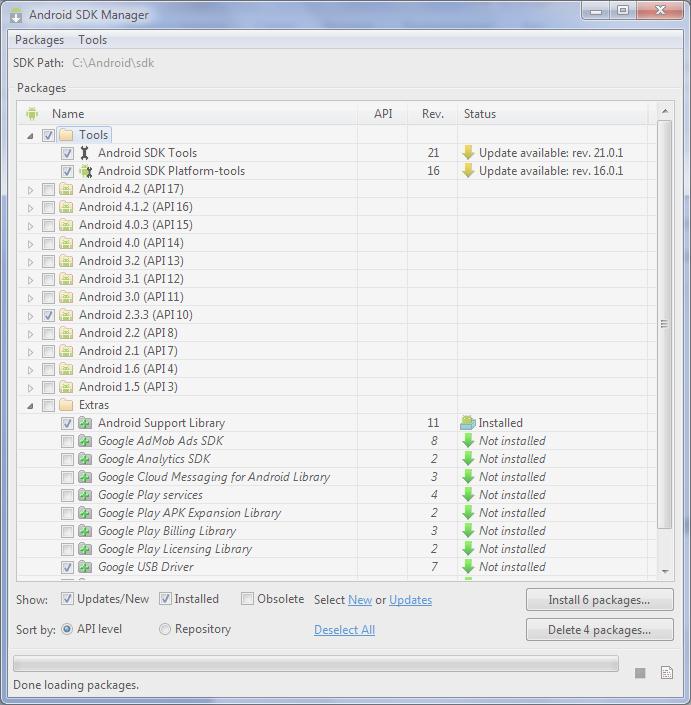The image size is (691, 705).
Task: Open the Tools menu
Action: pyautogui.click(x=93, y=40)
